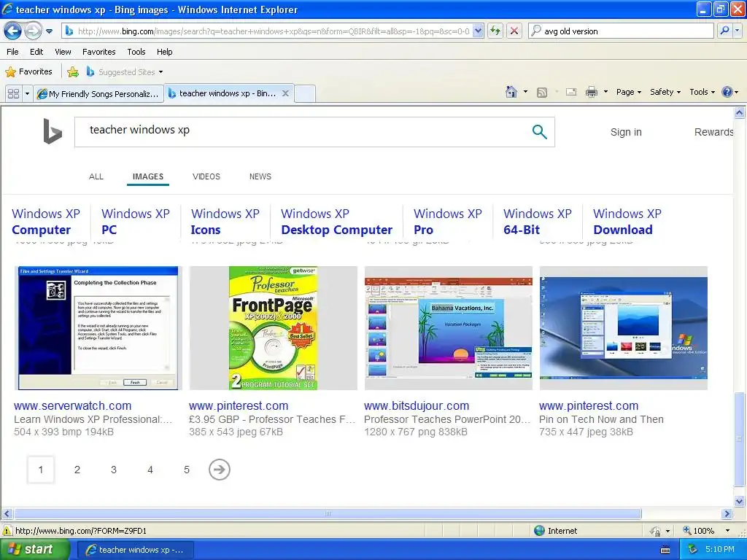Click the Quick Tabs grid icon
Screen dimensions: 747x560
pos(13,94)
